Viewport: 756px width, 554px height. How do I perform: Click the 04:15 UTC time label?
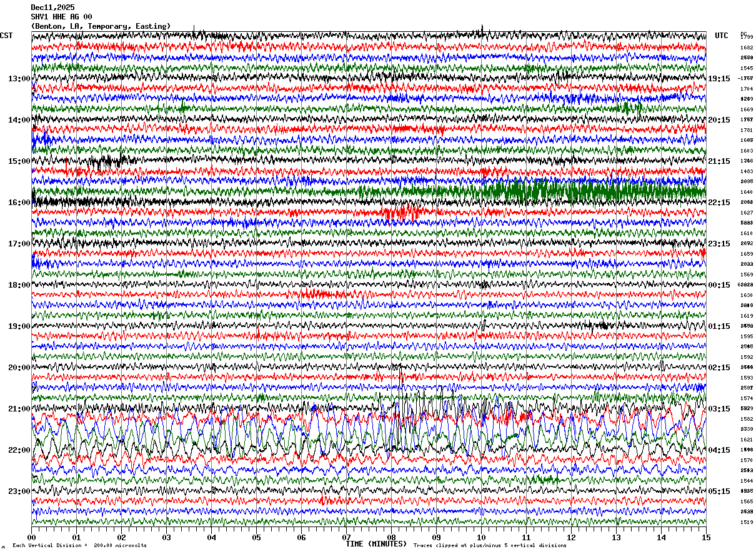coord(719,450)
